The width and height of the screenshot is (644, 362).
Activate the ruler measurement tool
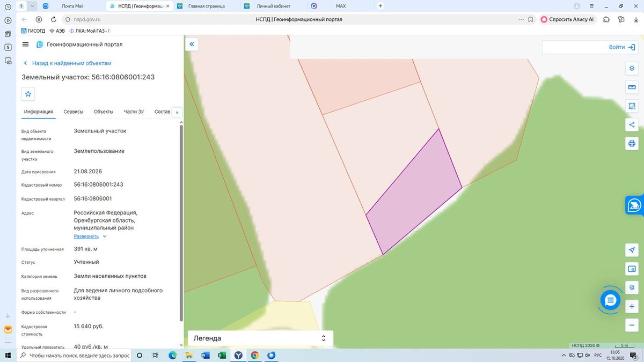pyautogui.click(x=632, y=87)
